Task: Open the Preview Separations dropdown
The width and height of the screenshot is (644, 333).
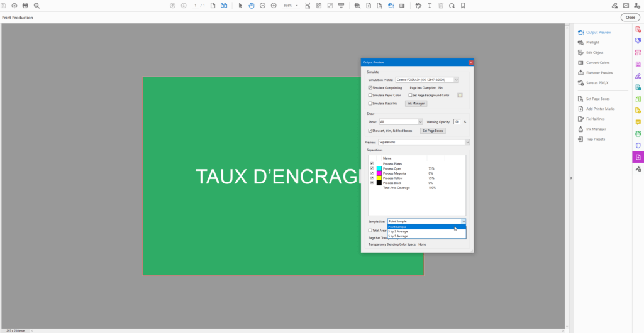Action: tap(424, 142)
